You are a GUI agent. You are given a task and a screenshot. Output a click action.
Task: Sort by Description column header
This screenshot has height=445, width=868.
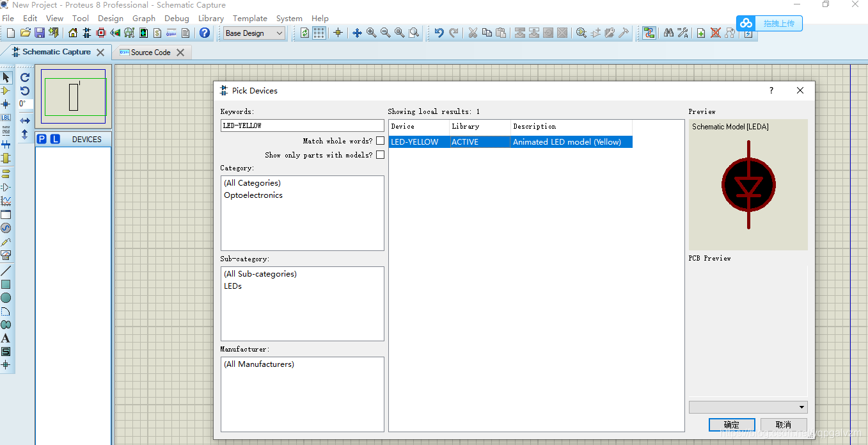click(571, 127)
